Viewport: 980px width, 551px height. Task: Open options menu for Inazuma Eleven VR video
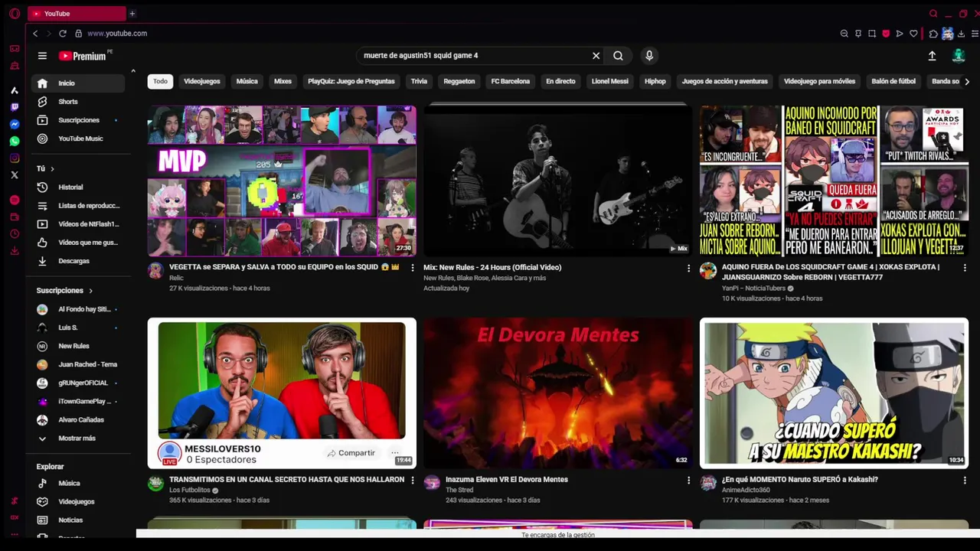[688, 480]
